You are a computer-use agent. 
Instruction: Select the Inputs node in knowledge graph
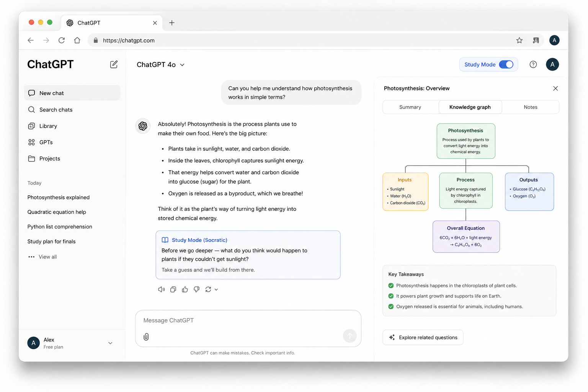pos(405,192)
